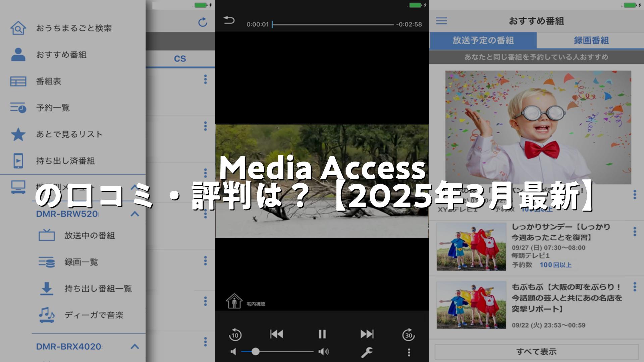
Task: Select the CS tab
Action: [180, 59]
